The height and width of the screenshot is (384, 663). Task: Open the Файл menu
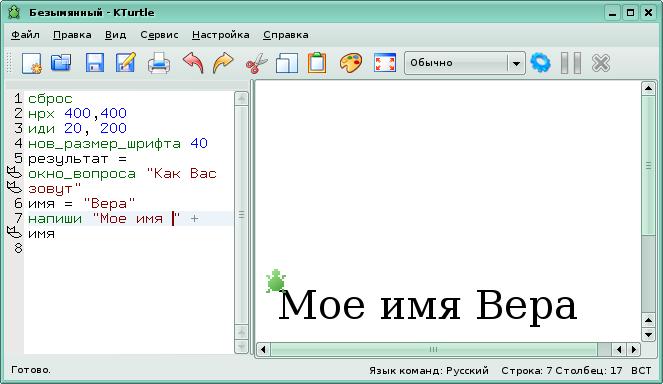pos(25,35)
